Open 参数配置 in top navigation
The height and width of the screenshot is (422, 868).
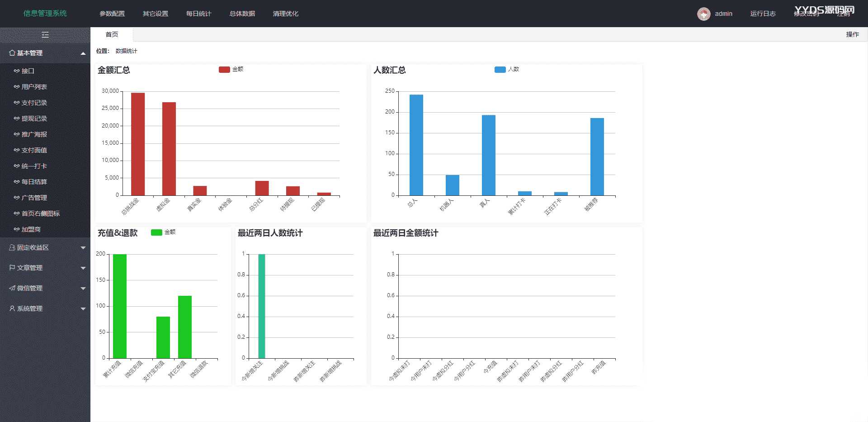tap(112, 14)
